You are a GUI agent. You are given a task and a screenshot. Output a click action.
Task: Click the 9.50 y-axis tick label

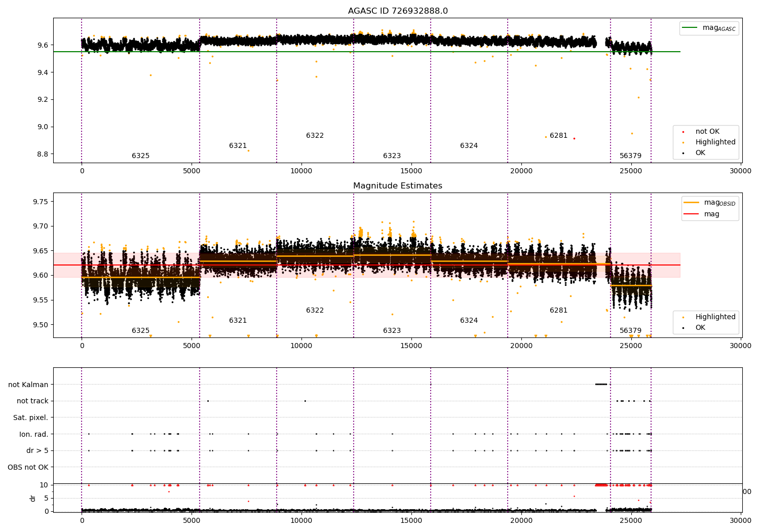41,325
